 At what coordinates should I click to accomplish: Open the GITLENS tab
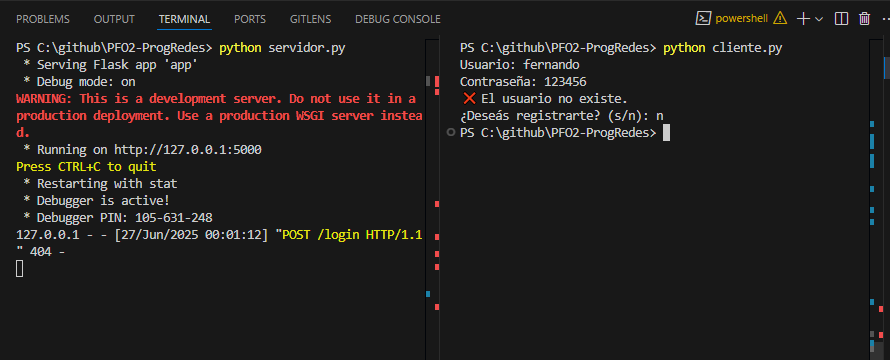pyautogui.click(x=310, y=19)
